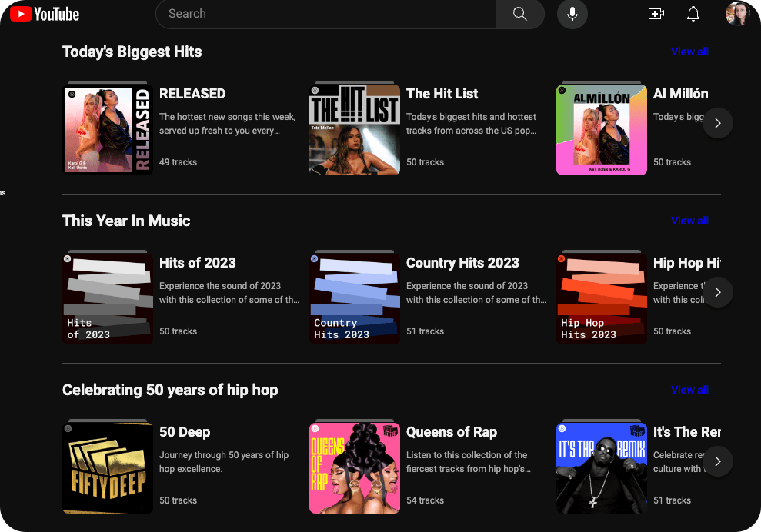Click "Today's biggest hits and hottest" description
Image resolution: width=761 pixels, height=532 pixels.
(471, 124)
